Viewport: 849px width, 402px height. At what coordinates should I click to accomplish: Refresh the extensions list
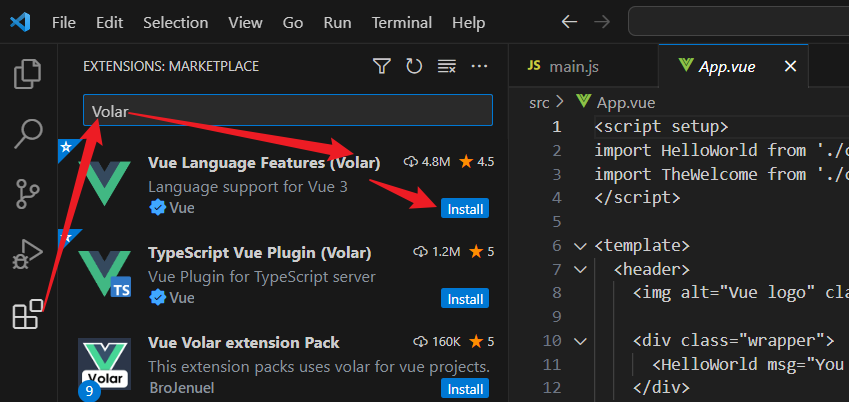[x=414, y=67]
